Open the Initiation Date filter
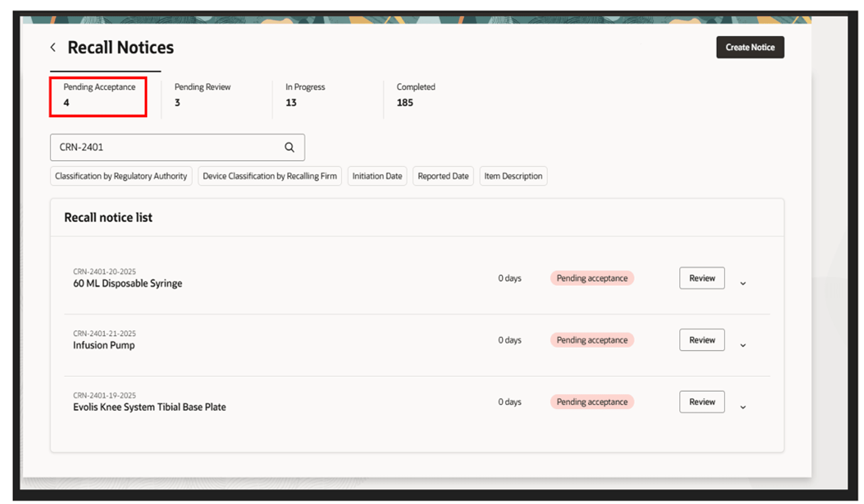864x504 pixels. (377, 176)
